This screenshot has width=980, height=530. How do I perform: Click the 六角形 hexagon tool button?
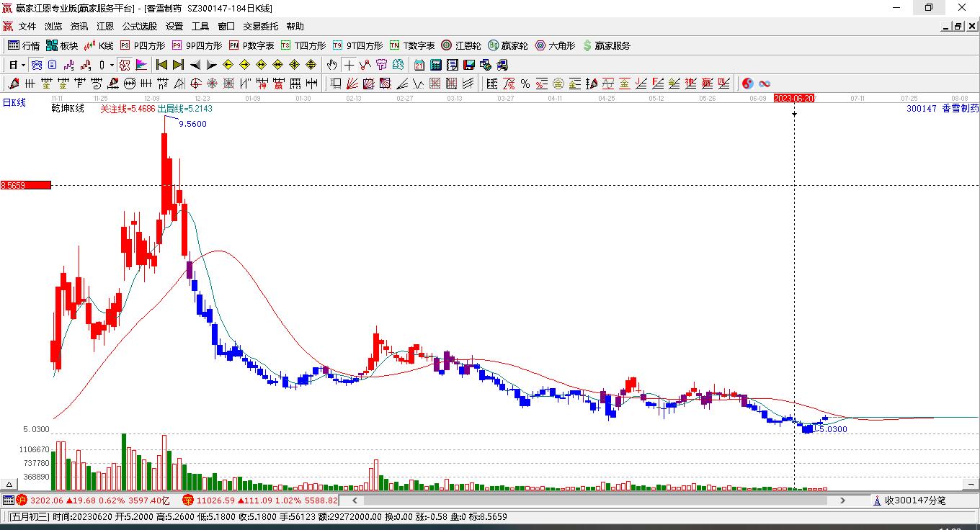(x=555, y=45)
